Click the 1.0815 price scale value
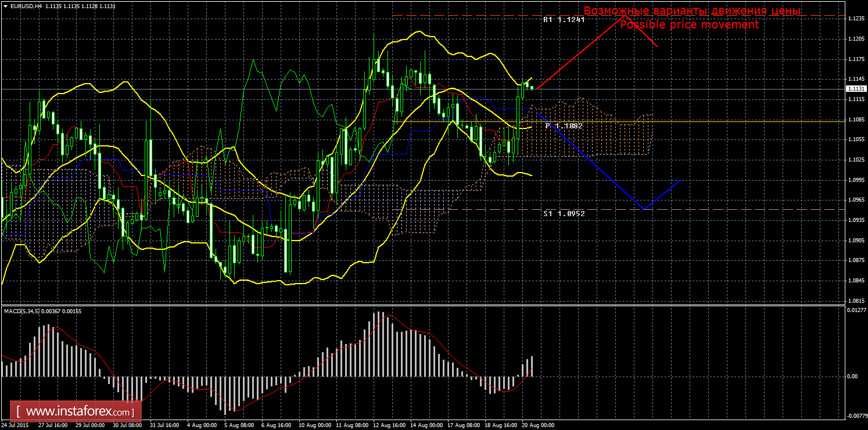 tap(855, 300)
